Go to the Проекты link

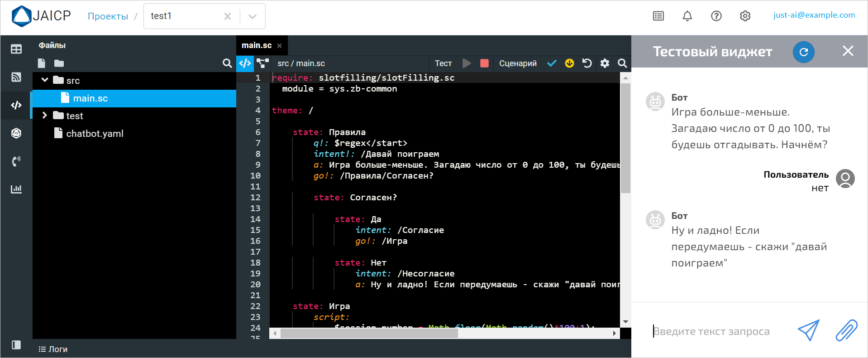[108, 16]
